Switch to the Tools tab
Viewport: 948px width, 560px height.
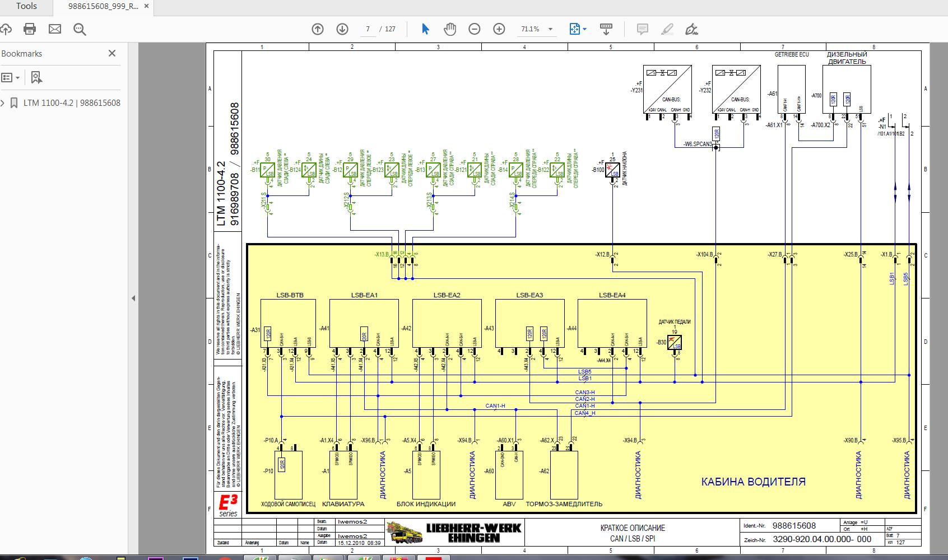(25, 6)
